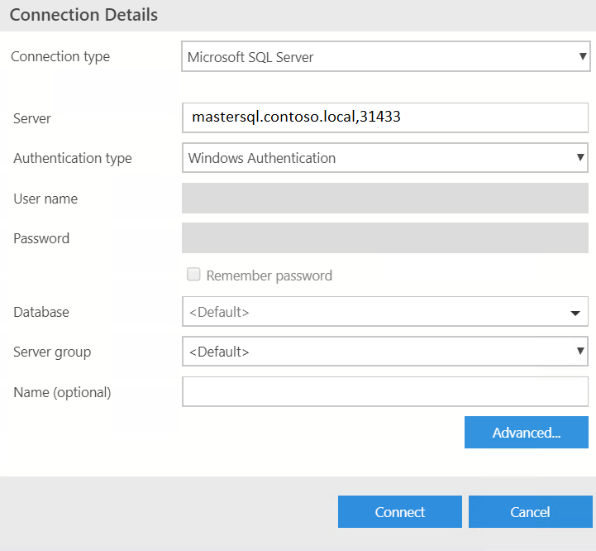Click the Server label
This screenshot has width=596, height=551.
pyautogui.click(x=32, y=118)
